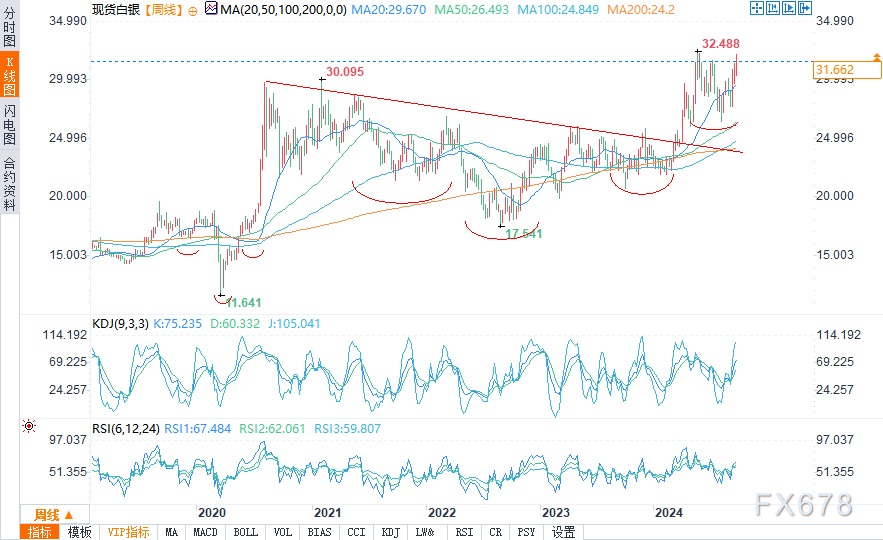Select the KDJ indicator button
Screen dimensions: 883x540
click(x=391, y=532)
